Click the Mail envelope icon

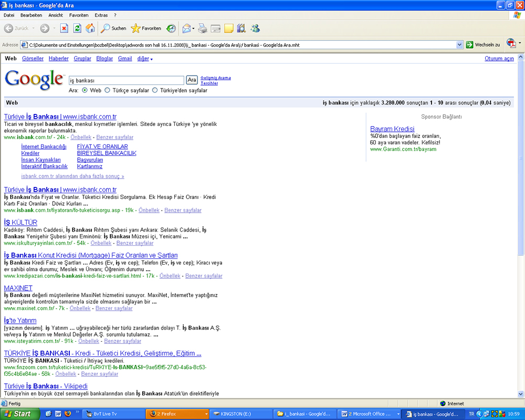[186, 28]
